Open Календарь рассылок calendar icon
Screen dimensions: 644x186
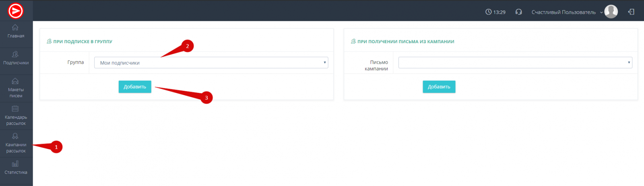[x=15, y=109]
